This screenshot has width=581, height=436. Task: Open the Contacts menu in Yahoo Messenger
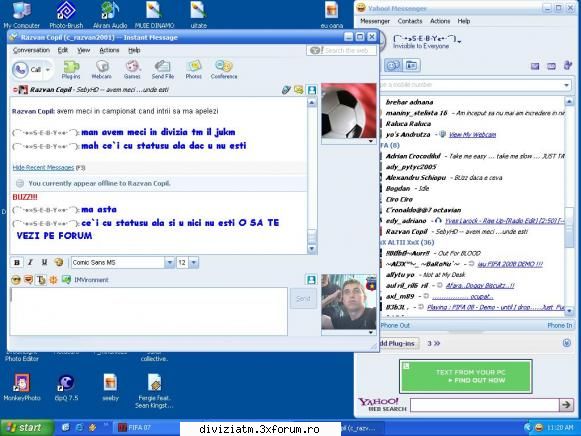click(x=410, y=21)
